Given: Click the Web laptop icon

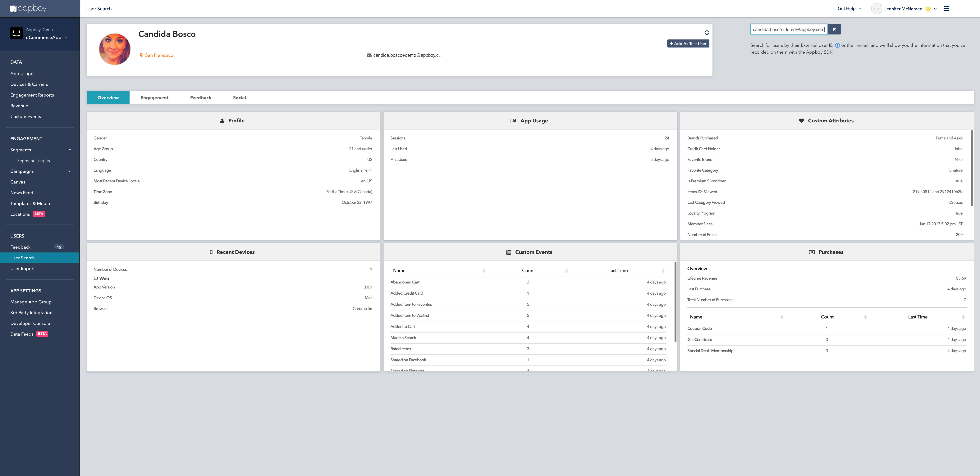Looking at the screenshot, I should (96, 279).
